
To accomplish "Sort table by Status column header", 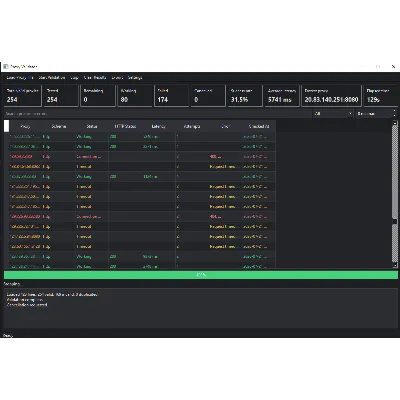I will click(92, 126).
